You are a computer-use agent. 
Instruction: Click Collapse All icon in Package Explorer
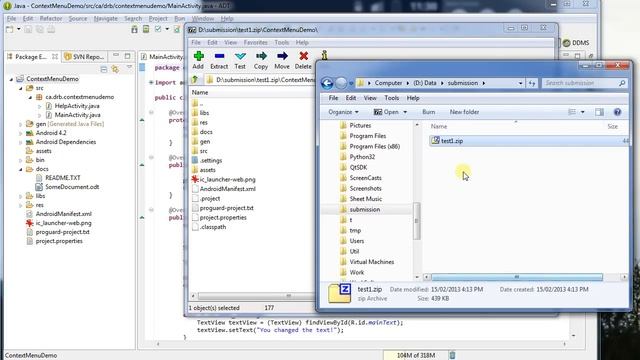[104, 69]
